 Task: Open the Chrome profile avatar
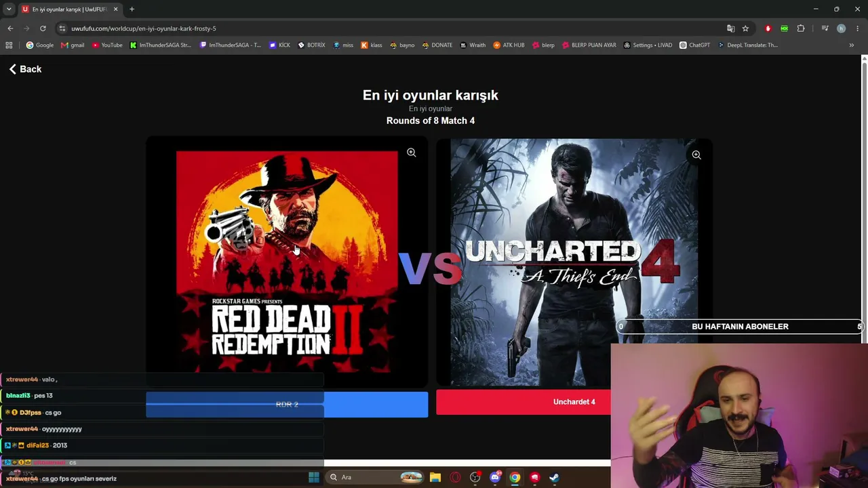(841, 28)
